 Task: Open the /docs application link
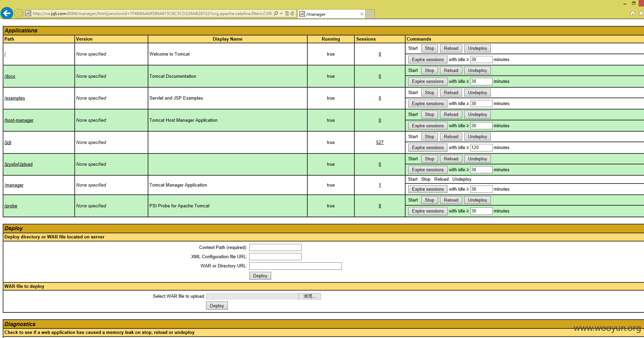10,76
